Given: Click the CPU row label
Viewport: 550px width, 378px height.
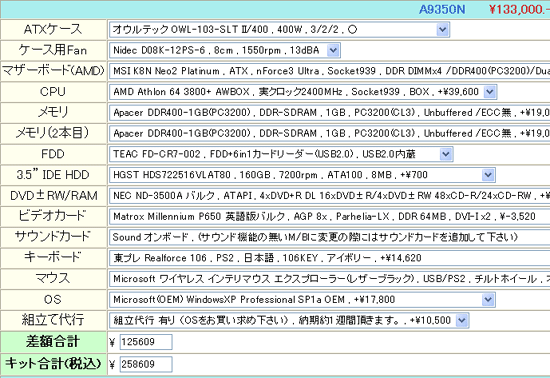Looking at the screenshot, I should 53,92.
